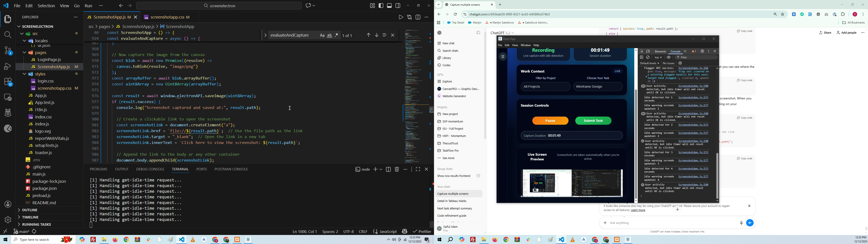
Task: Click the Submit Task button
Action: pyautogui.click(x=593, y=121)
